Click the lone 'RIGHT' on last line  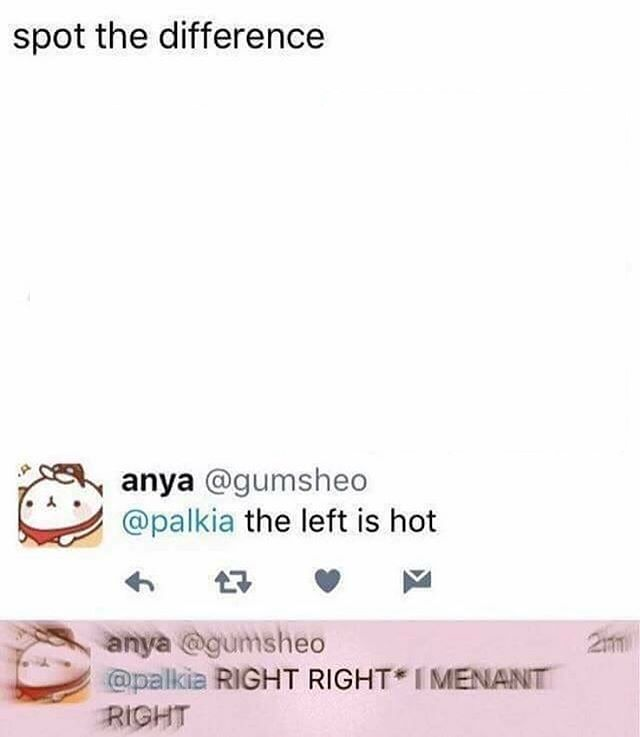(147, 715)
